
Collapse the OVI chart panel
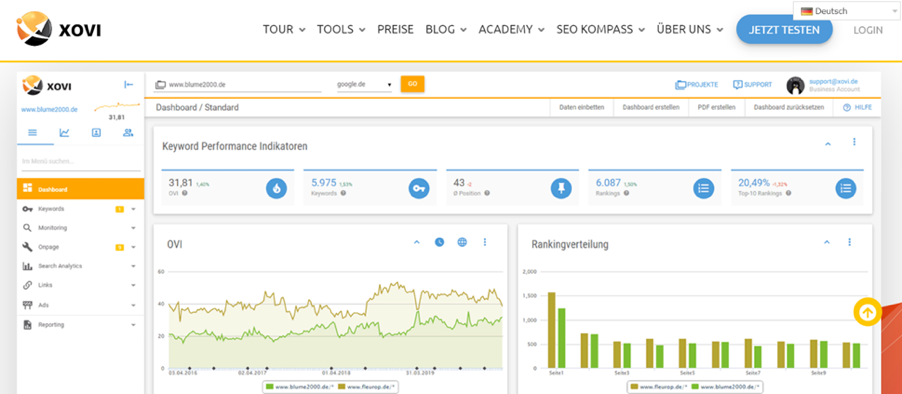(x=417, y=242)
